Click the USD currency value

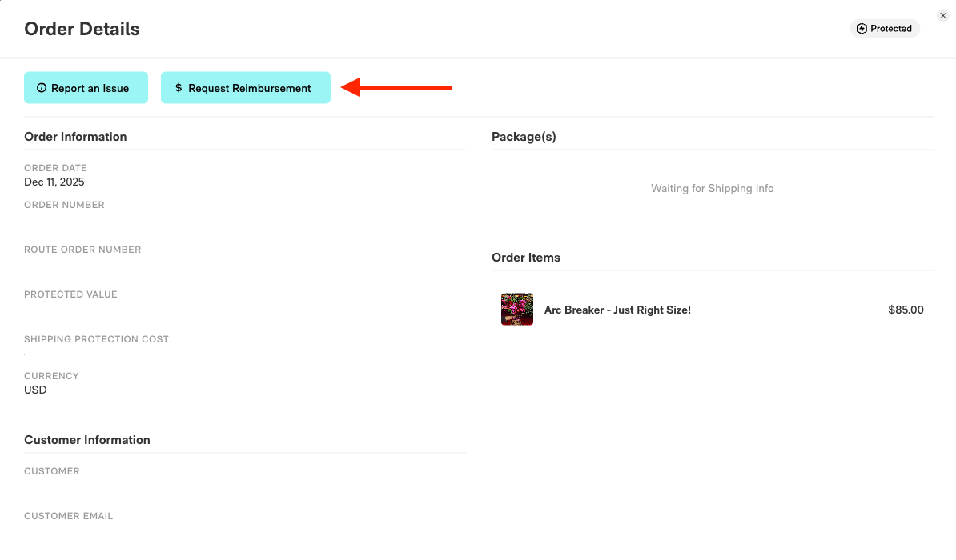35,390
